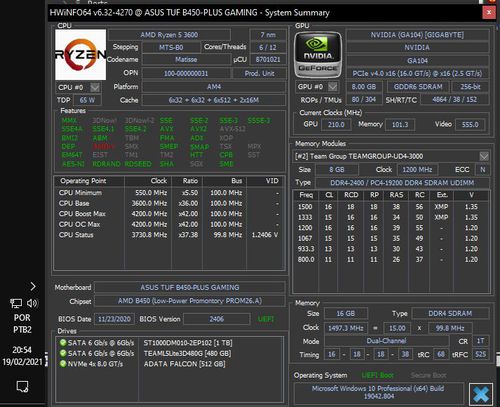Click the green status icon for ST1000DM010 drive

click(x=63, y=343)
